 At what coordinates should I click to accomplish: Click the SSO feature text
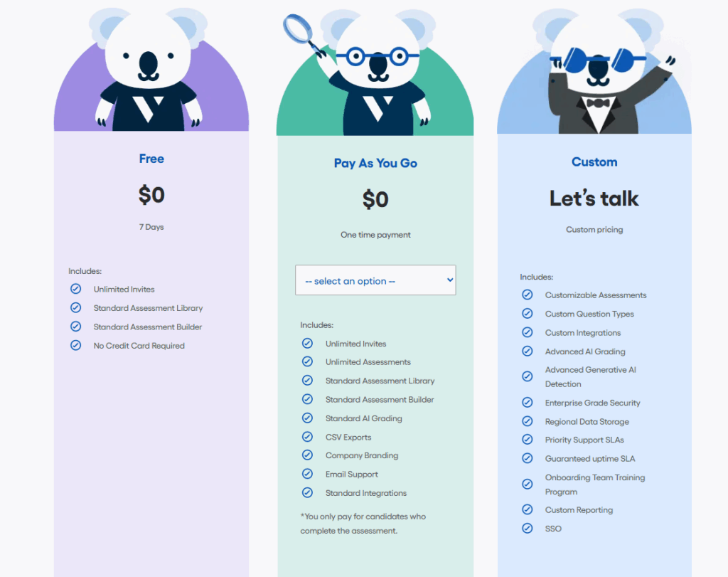(x=553, y=529)
